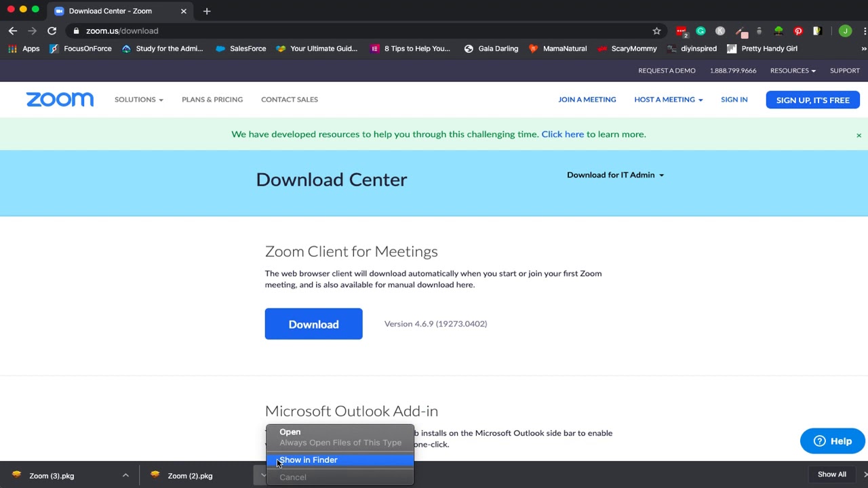View site info via the lock icon

click(x=76, y=30)
